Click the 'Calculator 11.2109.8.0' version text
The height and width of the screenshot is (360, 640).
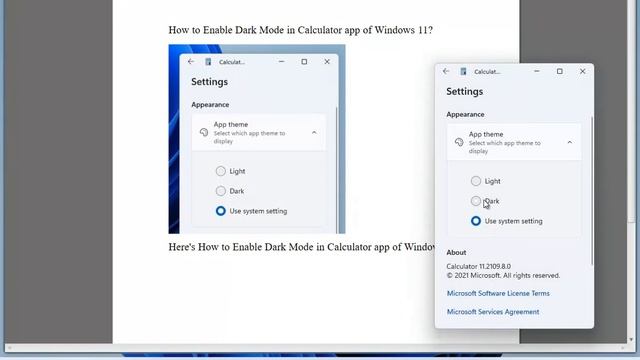coord(478,266)
